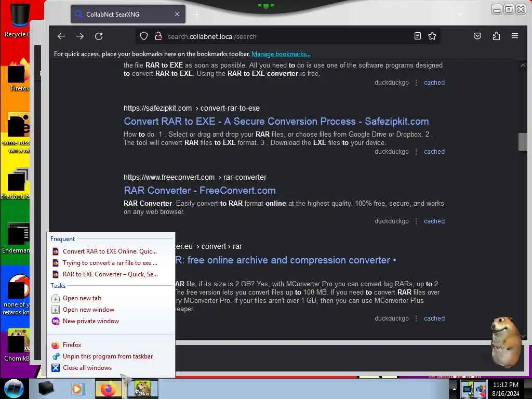Open the free online archive converter result
532x399 pixels.
(x=286, y=260)
